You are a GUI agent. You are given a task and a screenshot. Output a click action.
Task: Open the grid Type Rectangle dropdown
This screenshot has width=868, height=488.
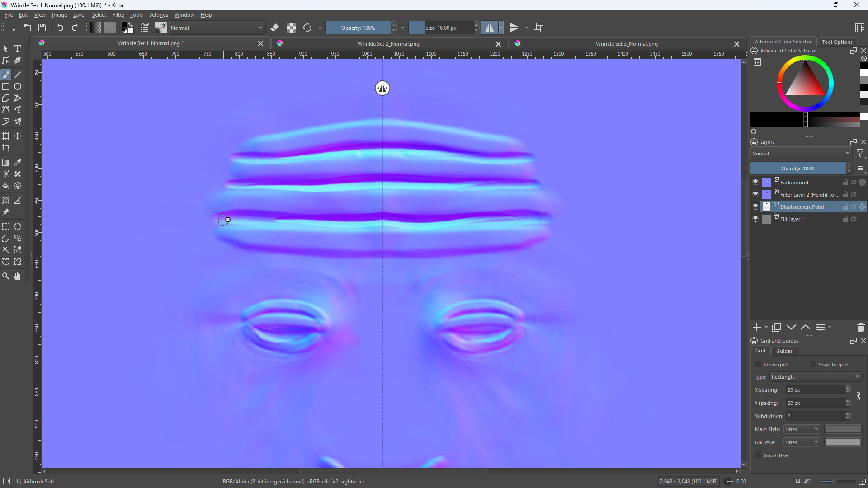pyautogui.click(x=816, y=377)
